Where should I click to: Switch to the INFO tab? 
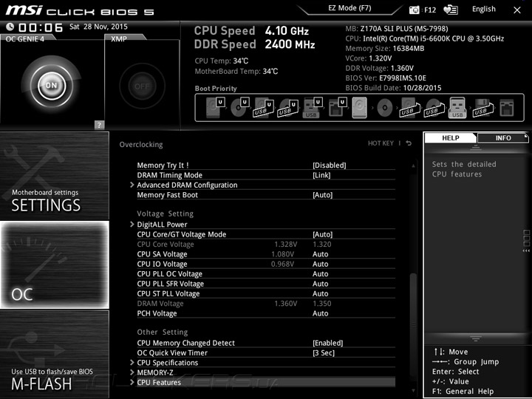tap(503, 137)
